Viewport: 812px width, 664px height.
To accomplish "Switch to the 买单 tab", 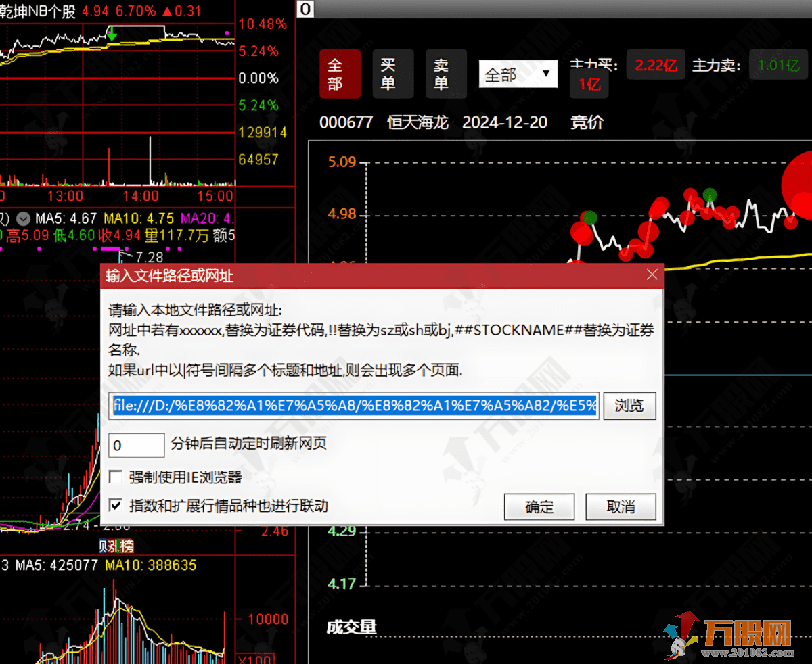I will pos(392,73).
